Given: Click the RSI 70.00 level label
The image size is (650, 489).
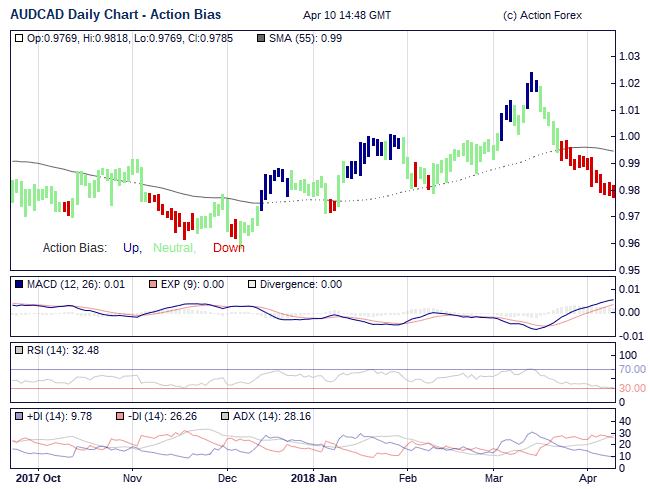Looking at the screenshot, I should tap(632, 369).
